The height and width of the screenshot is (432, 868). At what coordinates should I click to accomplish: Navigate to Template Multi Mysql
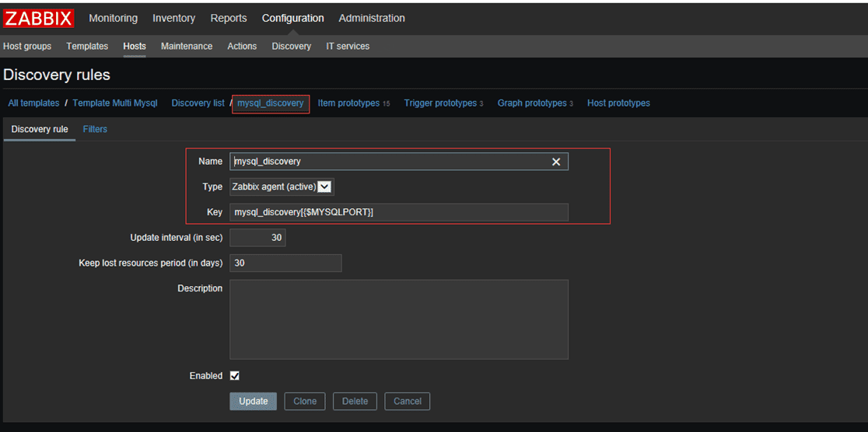pyautogui.click(x=115, y=103)
